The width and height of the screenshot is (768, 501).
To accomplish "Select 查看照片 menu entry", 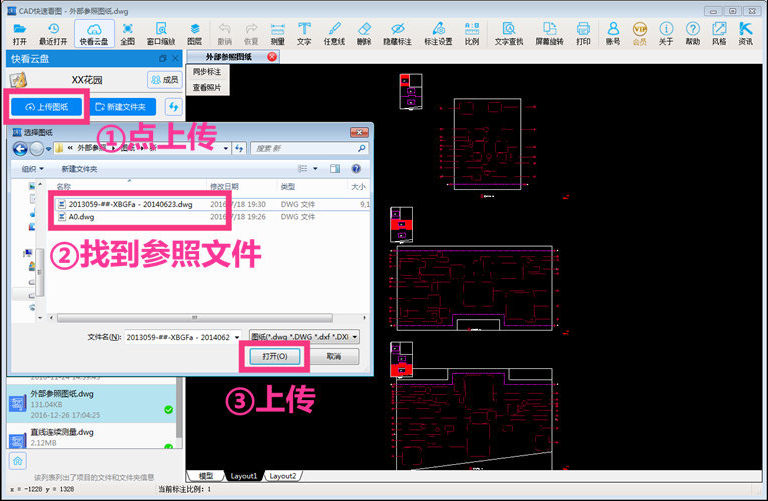I will pos(207,88).
